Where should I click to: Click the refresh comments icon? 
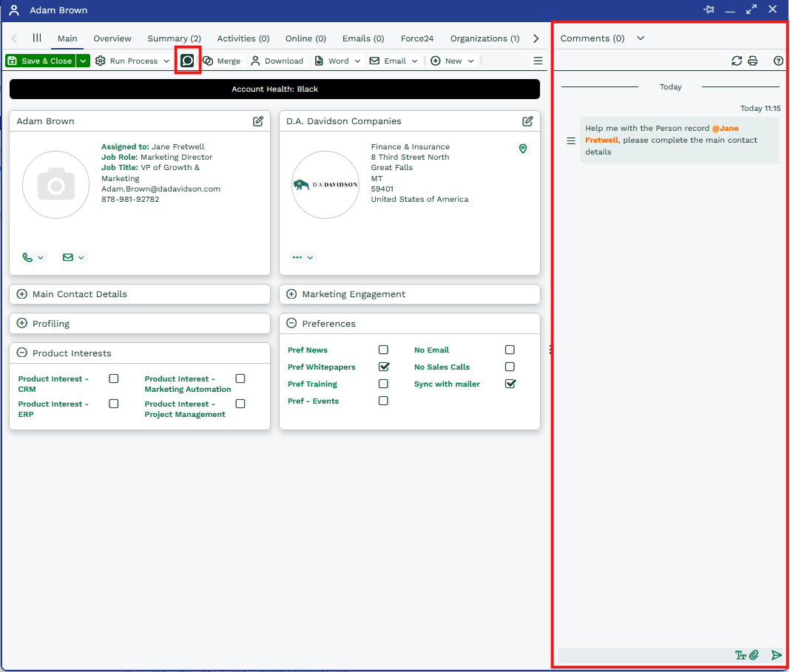click(736, 61)
